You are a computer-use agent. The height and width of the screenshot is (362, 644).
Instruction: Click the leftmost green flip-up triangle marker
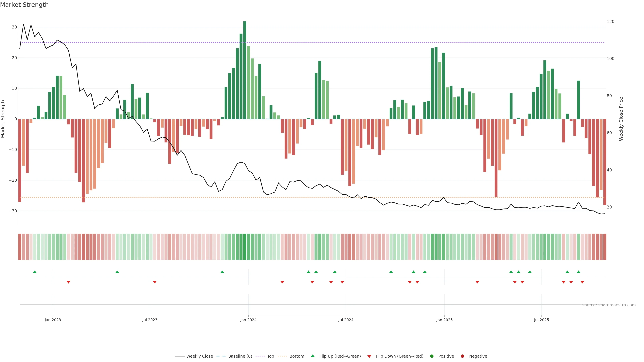[35, 272]
